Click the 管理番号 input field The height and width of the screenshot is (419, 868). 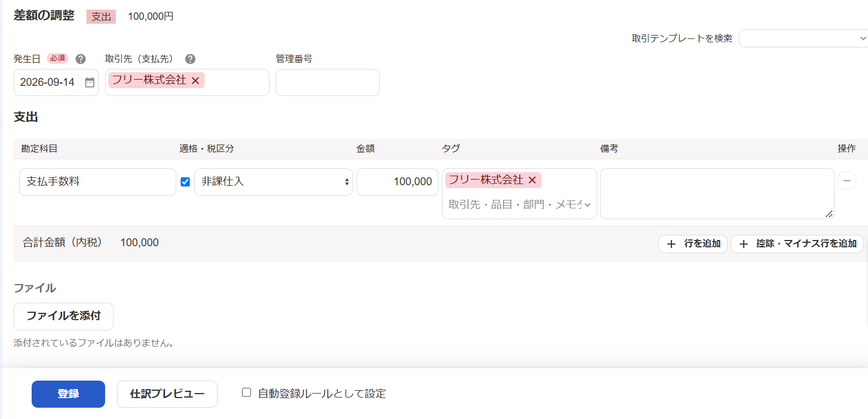[328, 82]
